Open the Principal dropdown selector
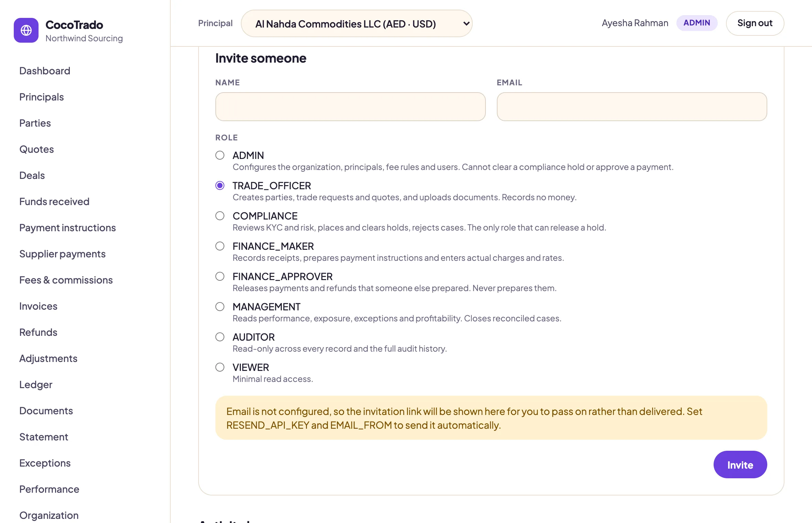Image resolution: width=812 pixels, height=523 pixels. (356, 23)
